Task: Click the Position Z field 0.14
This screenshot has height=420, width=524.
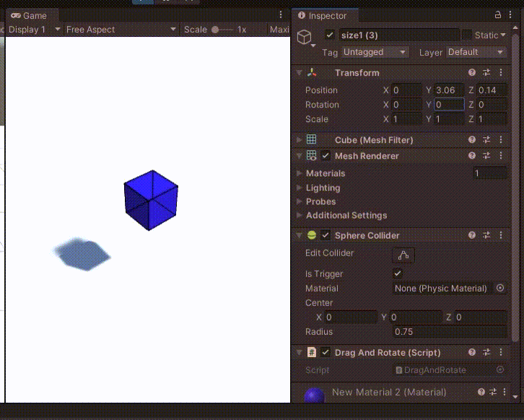Action: point(492,90)
